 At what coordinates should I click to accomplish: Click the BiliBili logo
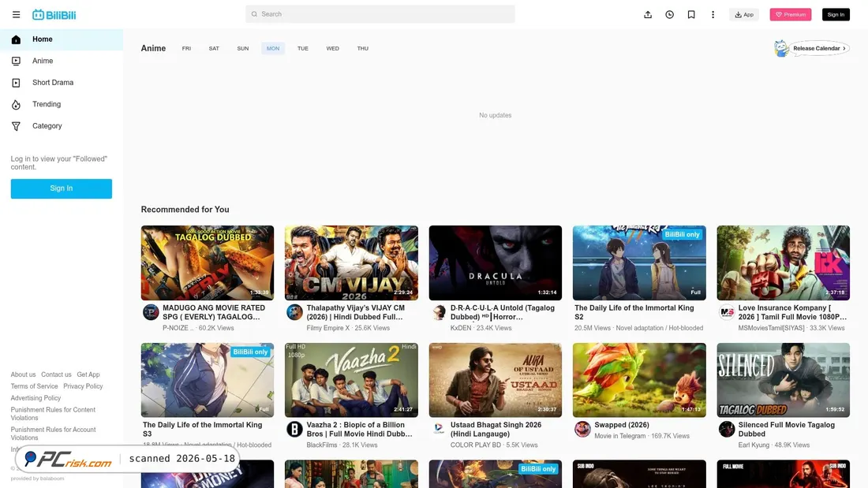click(54, 15)
